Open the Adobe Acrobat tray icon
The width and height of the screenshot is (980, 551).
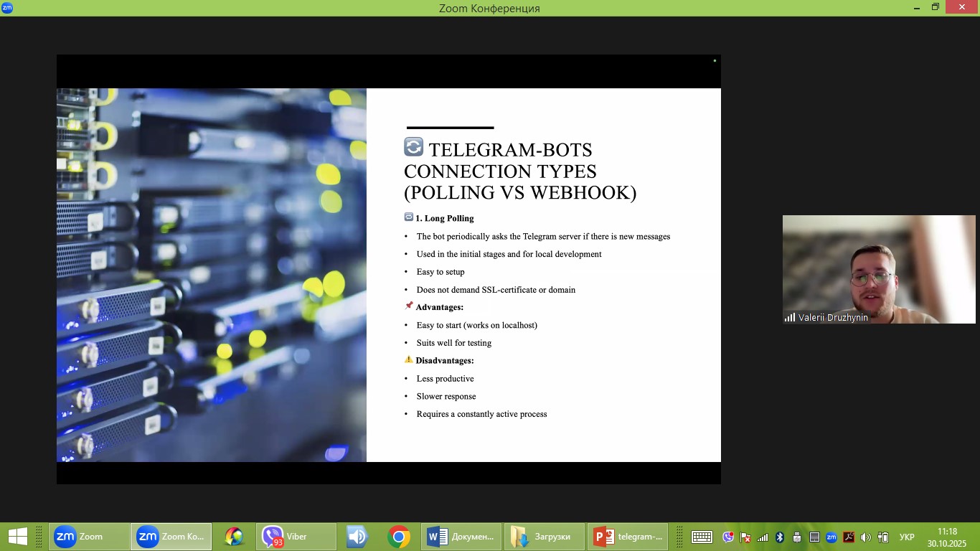point(849,537)
